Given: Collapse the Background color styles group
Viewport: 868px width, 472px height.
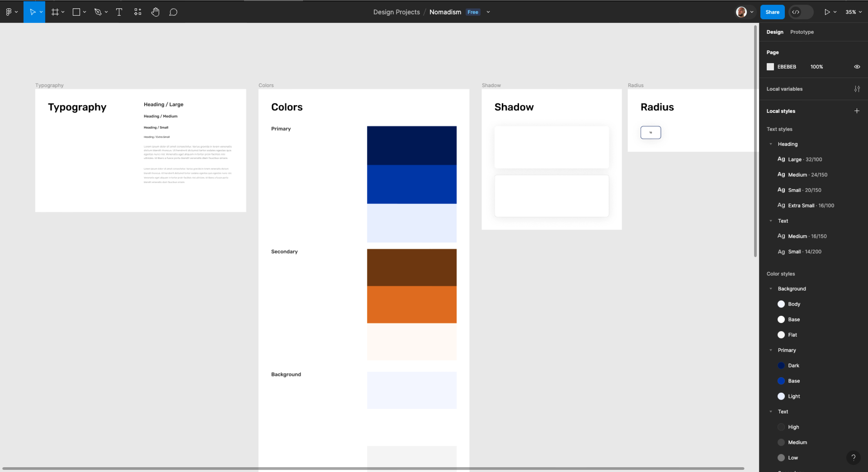Looking at the screenshot, I should click(x=771, y=289).
